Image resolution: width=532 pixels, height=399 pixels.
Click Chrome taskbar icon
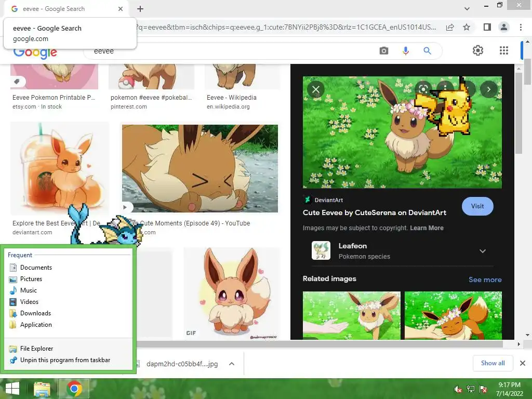click(x=74, y=389)
